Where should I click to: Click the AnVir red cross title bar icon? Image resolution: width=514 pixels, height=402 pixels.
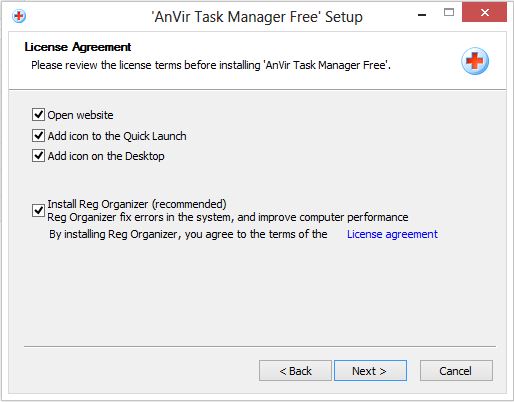click(x=19, y=16)
